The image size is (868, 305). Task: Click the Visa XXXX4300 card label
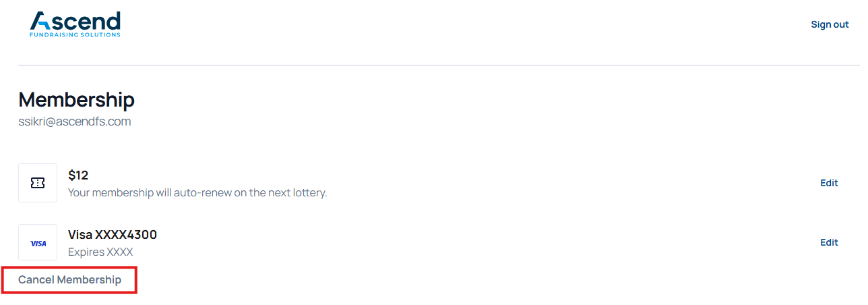point(113,235)
